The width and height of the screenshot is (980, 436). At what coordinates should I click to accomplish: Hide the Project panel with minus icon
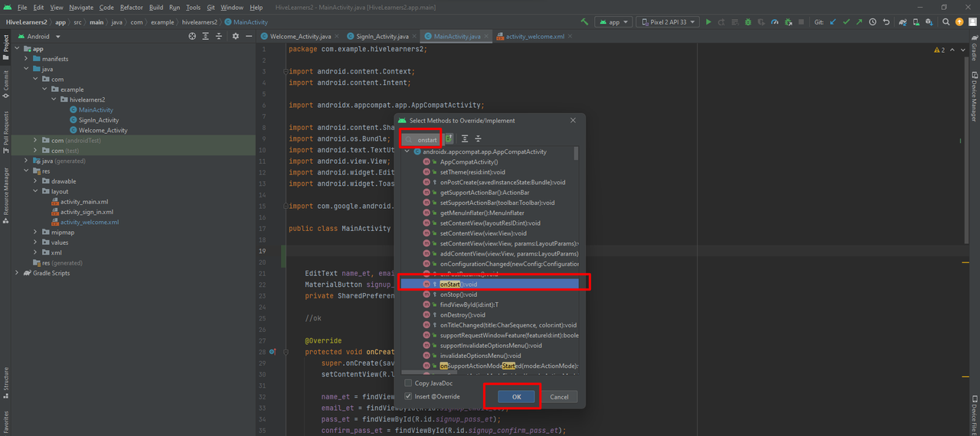coord(248,36)
